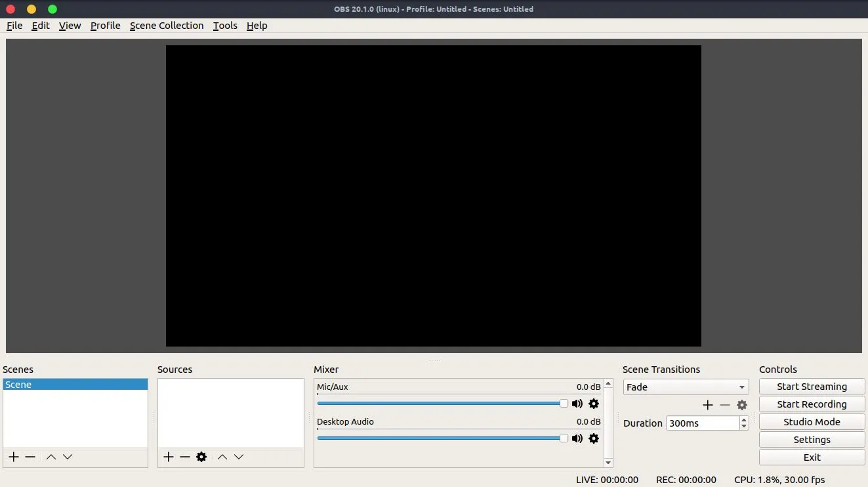The image size is (868, 487).
Task: Move scene up with the up arrow icon
Action: click(51, 457)
